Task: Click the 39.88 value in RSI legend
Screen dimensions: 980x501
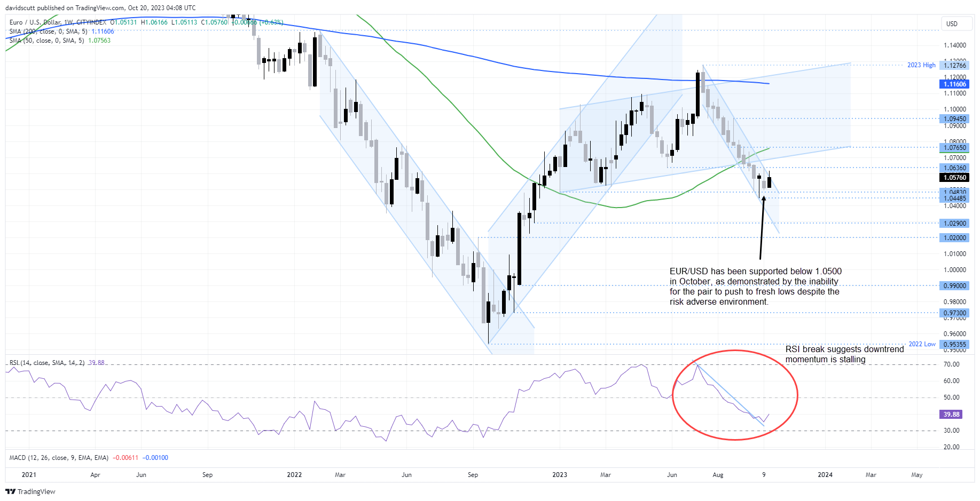Action: click(x=96, y=363)
